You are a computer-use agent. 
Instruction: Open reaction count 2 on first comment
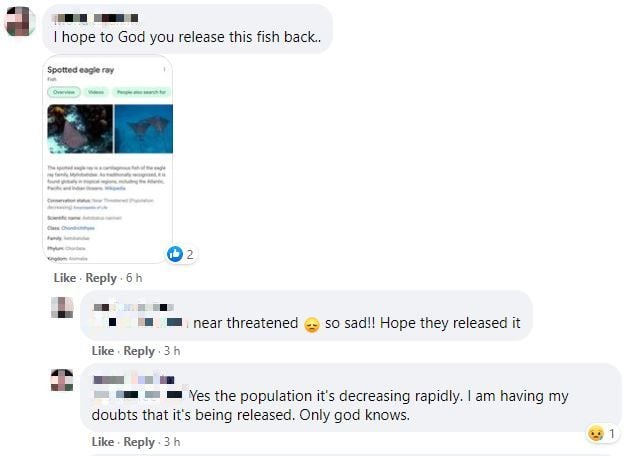[190, 254]
